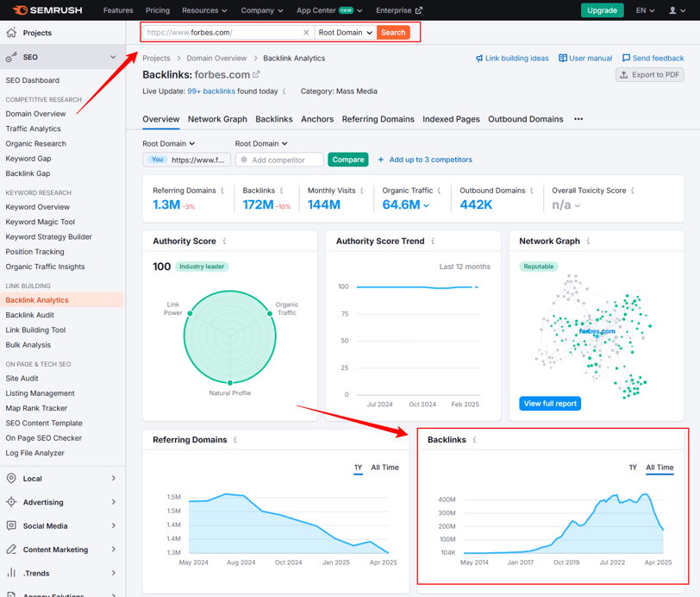Screen dimensions: 700x597
Task: Open Link building ideas link
Action: (512, 58)
